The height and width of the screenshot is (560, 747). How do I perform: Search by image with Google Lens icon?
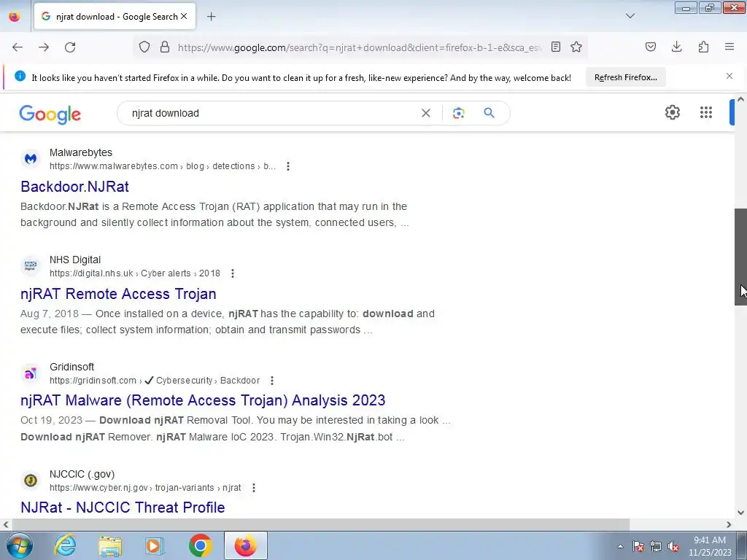(x=458, y=113)
